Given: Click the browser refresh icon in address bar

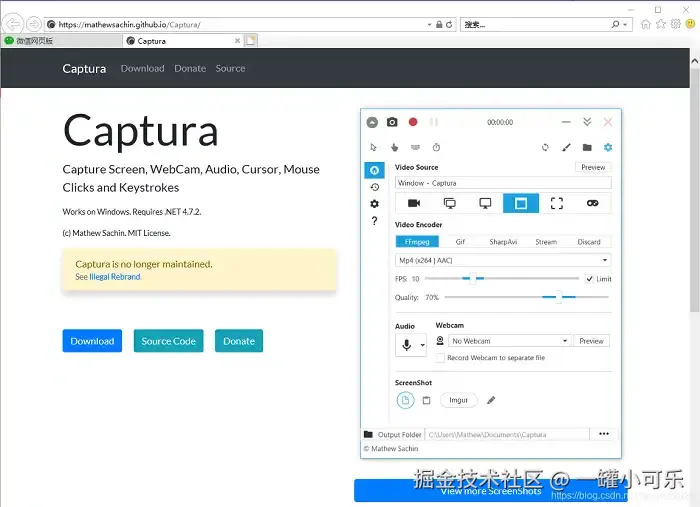Looking at the screenshot, I should coord(449,25).
